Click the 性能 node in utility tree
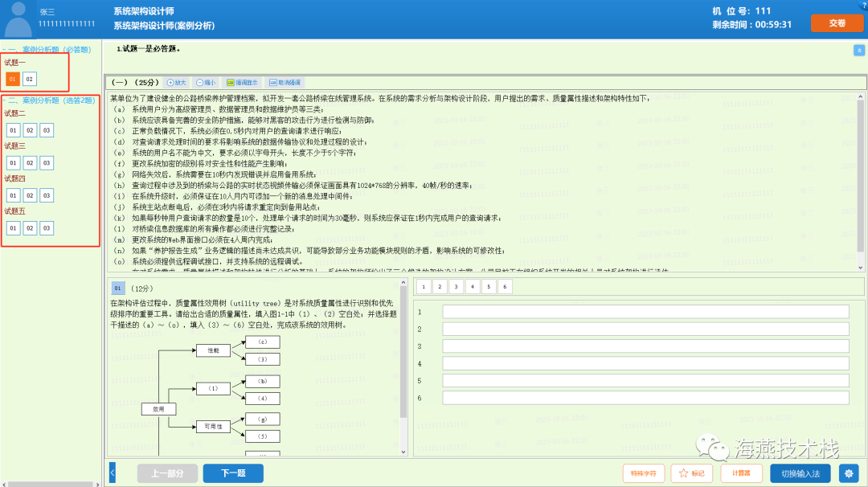Image resolution: width=868 pixels, height=487 pixels. 213,350
